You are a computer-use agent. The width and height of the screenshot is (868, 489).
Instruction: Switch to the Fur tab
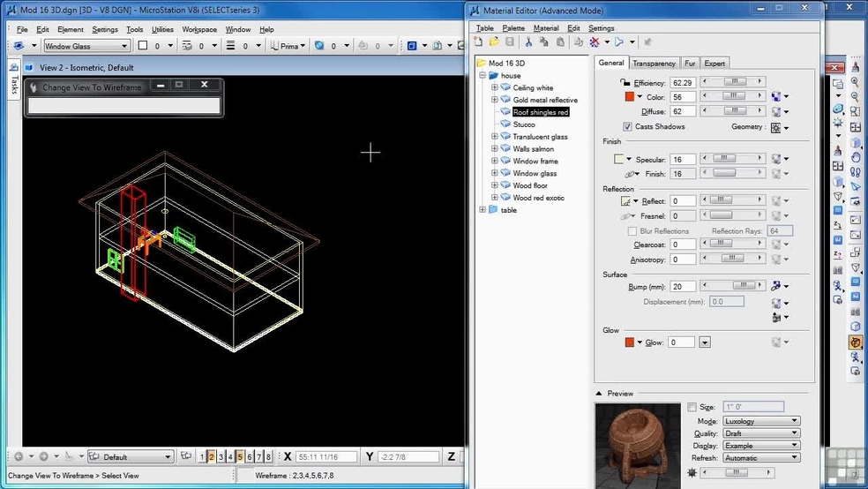pos(689,64)
